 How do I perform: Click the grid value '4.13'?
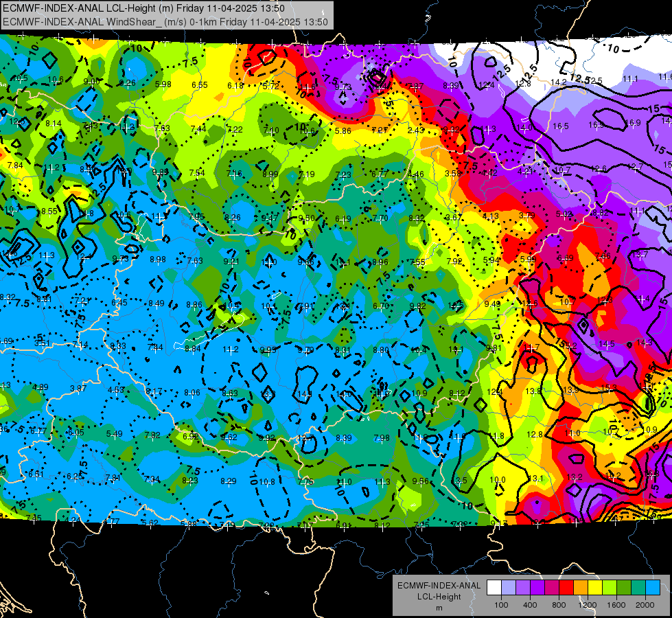[x=490, y=216]
